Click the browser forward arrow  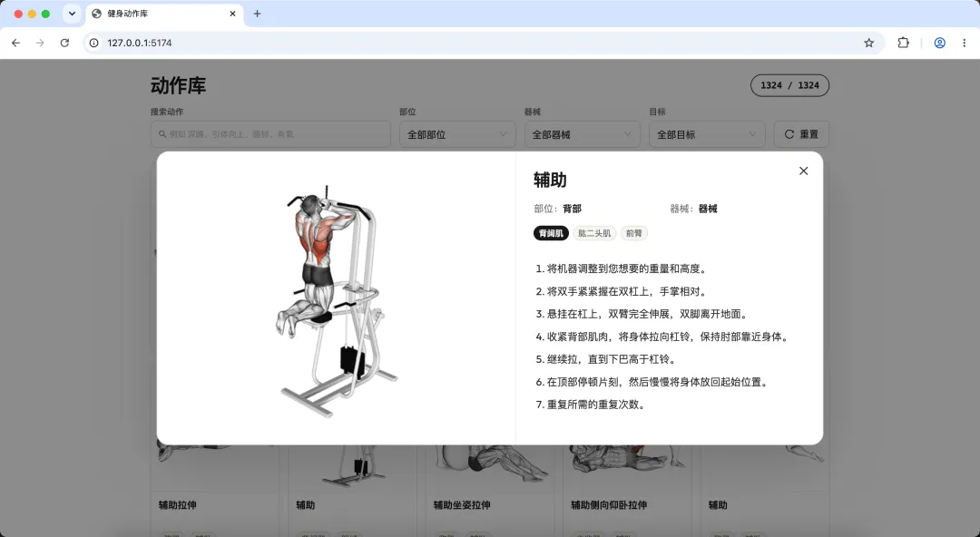[x=40, y=44]
